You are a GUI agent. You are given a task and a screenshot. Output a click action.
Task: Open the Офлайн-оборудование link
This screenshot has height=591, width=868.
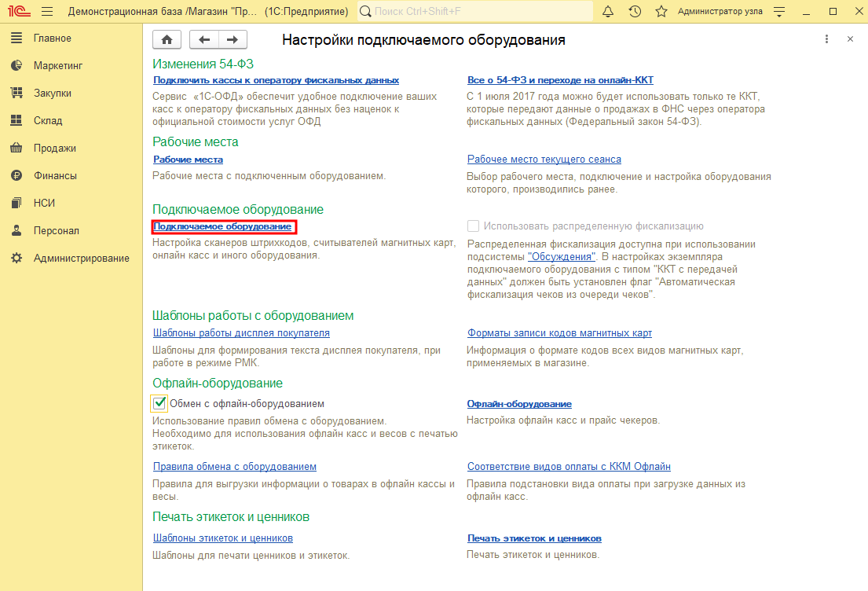point(519,404)
